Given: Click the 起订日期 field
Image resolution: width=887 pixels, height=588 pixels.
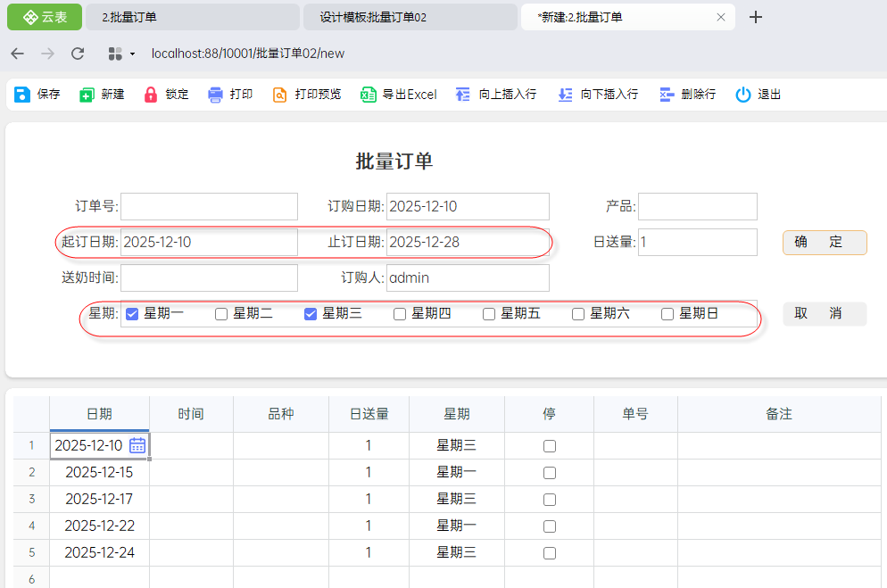Looking at the screenshot, I should [x=209, y=242].
